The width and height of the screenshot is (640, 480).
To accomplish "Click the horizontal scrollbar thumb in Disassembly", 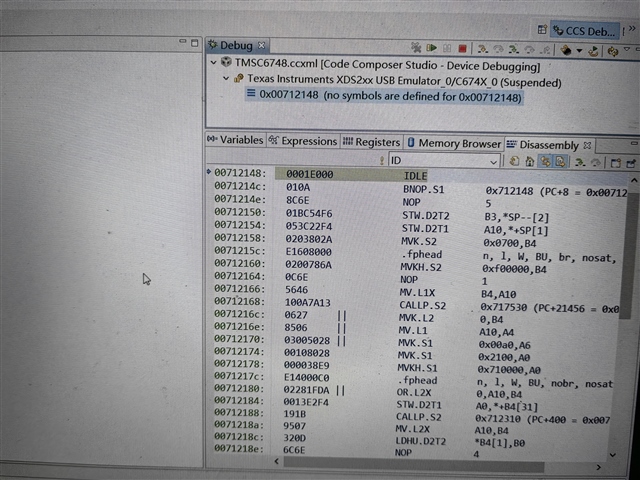I will pos(413,462).
